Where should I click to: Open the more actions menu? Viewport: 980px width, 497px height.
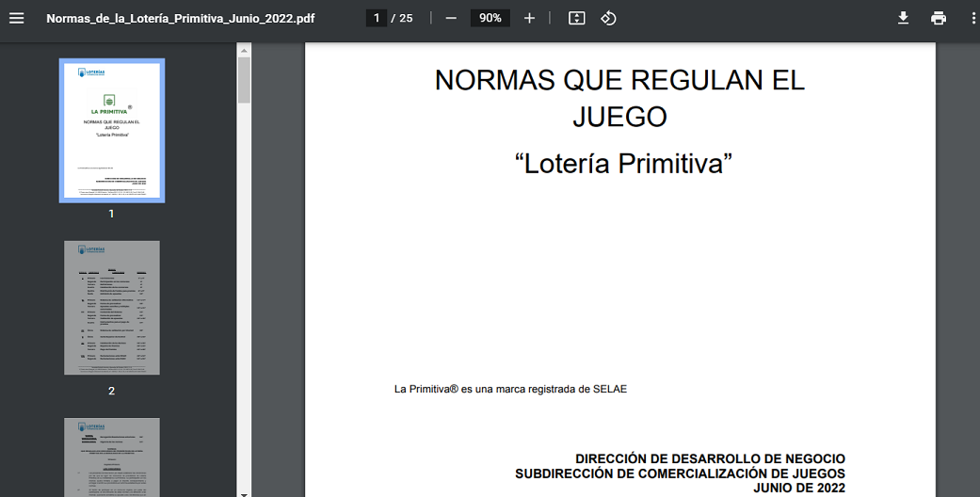tap(973, 18)
